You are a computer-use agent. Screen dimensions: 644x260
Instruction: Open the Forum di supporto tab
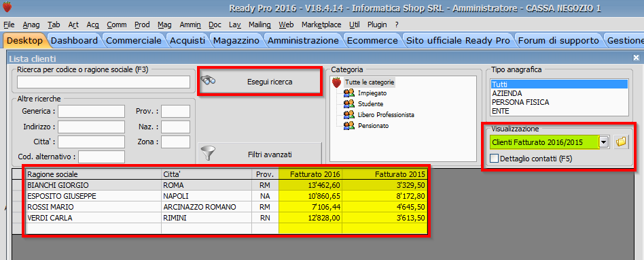(558, 41)
